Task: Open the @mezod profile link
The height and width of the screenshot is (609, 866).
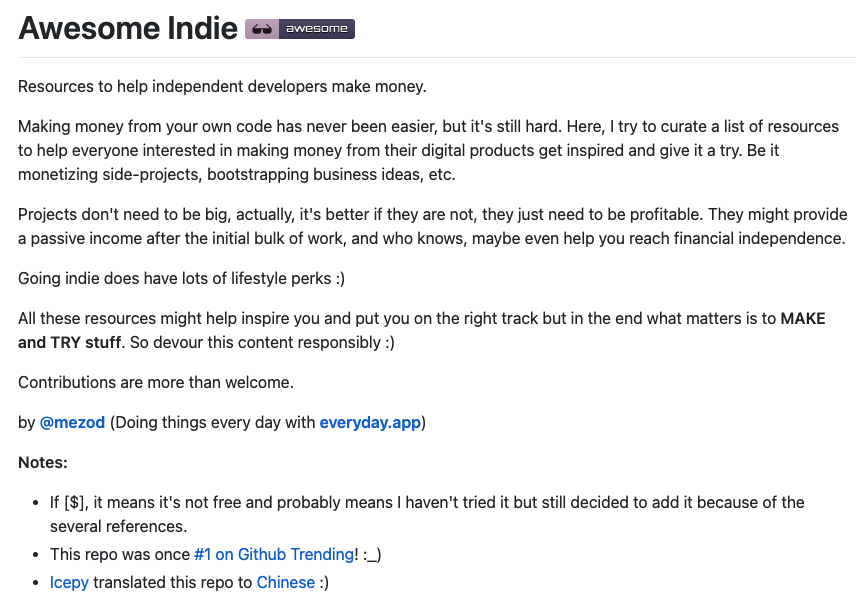Action: 72,422
